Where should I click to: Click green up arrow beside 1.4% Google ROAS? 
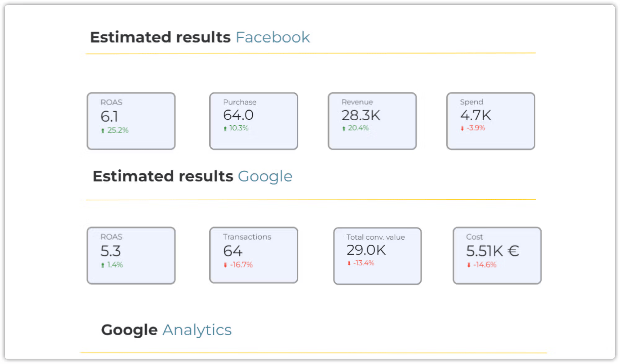(x=103, y=265)
